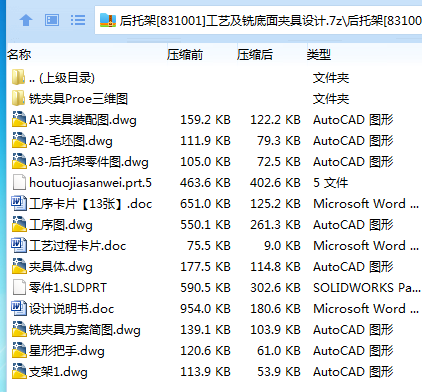Screen dimensions: 422x392
Task: Click the Word icon of 工艺过程卡片.doc
Action: [19, 245]
